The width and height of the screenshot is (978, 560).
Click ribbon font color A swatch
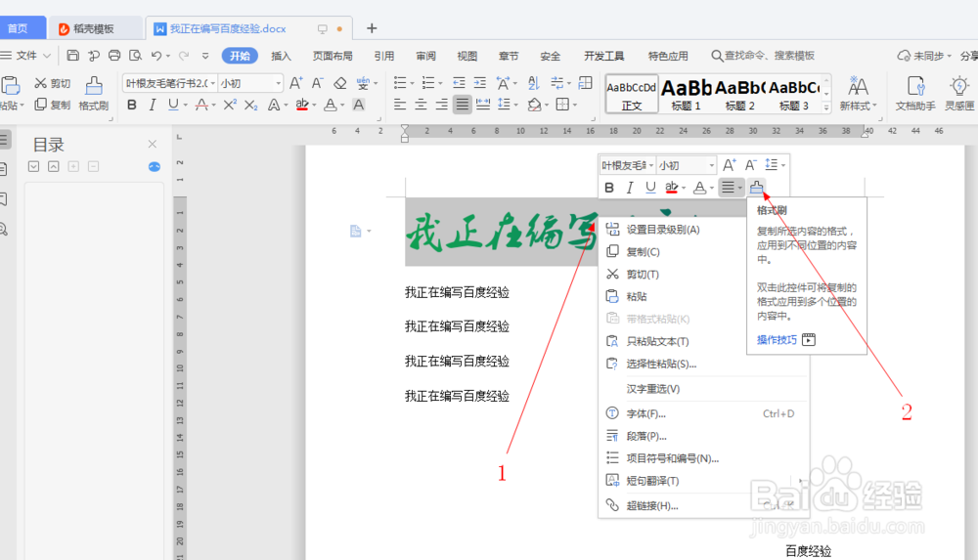330,105
